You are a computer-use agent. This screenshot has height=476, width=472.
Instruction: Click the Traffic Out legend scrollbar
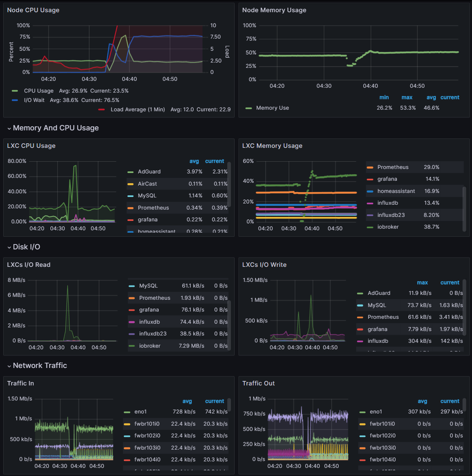coord(464,405)
